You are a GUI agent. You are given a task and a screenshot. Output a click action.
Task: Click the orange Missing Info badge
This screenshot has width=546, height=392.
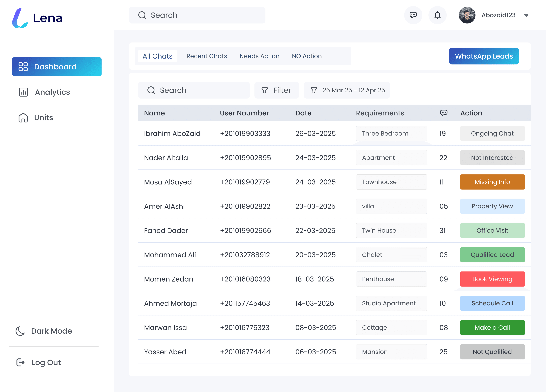[x=492, y=182]
